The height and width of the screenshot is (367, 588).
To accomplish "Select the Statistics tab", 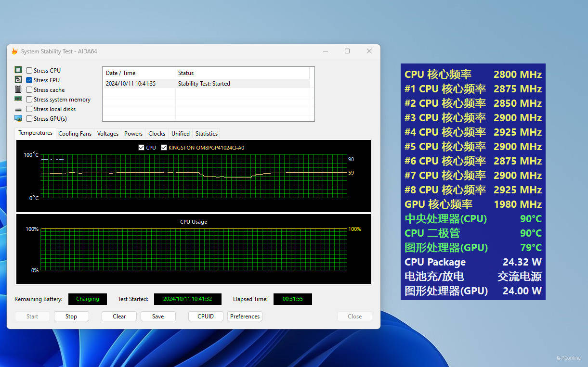I will click(206, 134).
